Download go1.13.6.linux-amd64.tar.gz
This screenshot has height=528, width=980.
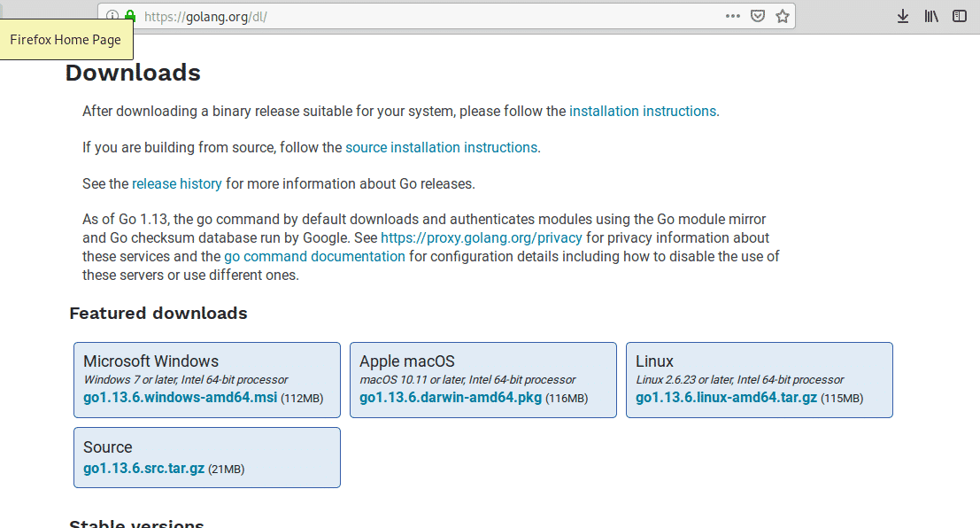coord(726,397)
